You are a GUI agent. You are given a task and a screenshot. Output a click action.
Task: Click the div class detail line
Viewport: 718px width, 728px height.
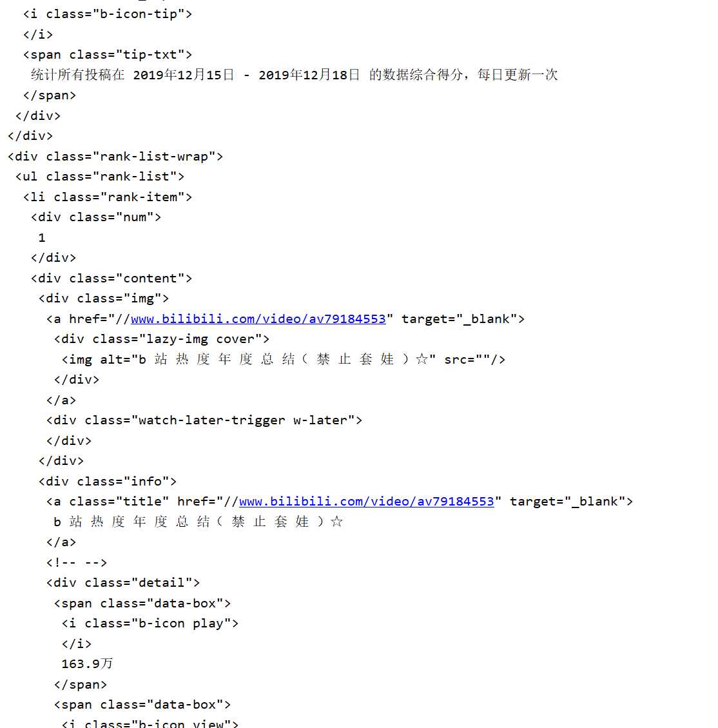(123, 583)
